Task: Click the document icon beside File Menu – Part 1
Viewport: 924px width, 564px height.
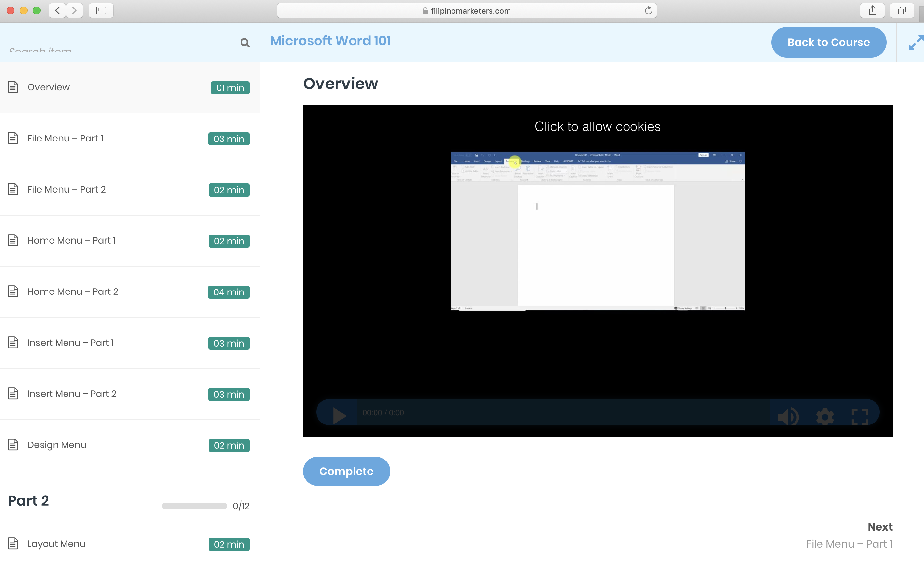Action: tap(13, 138)
